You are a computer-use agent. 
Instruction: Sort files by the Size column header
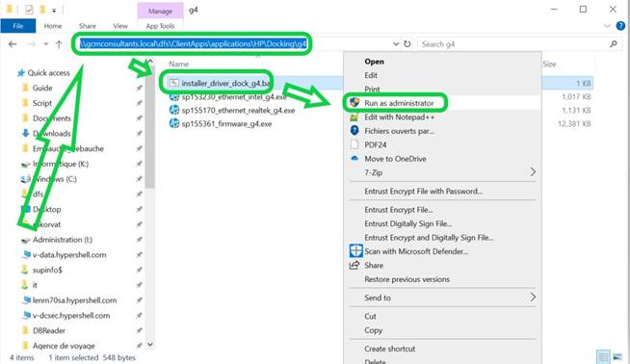pos(549,64)
